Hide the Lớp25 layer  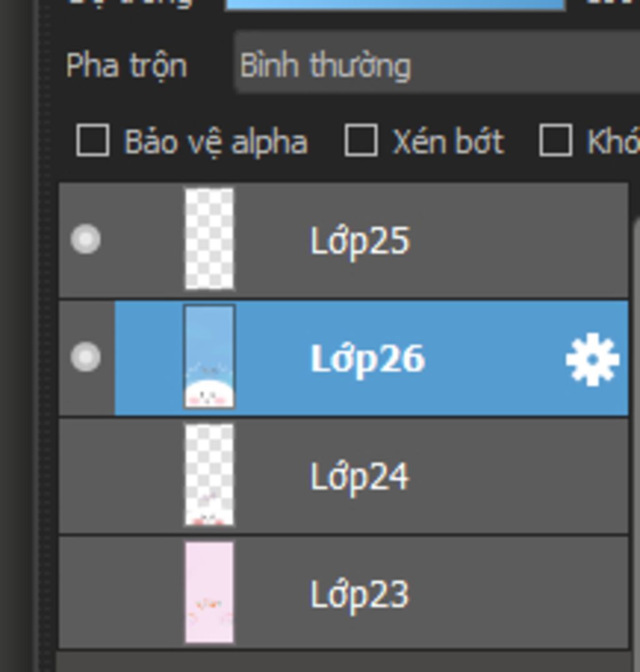[x=86, y=239]
